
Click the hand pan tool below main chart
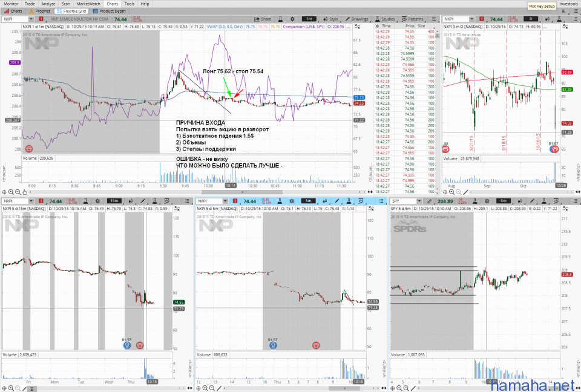(24, 192)
